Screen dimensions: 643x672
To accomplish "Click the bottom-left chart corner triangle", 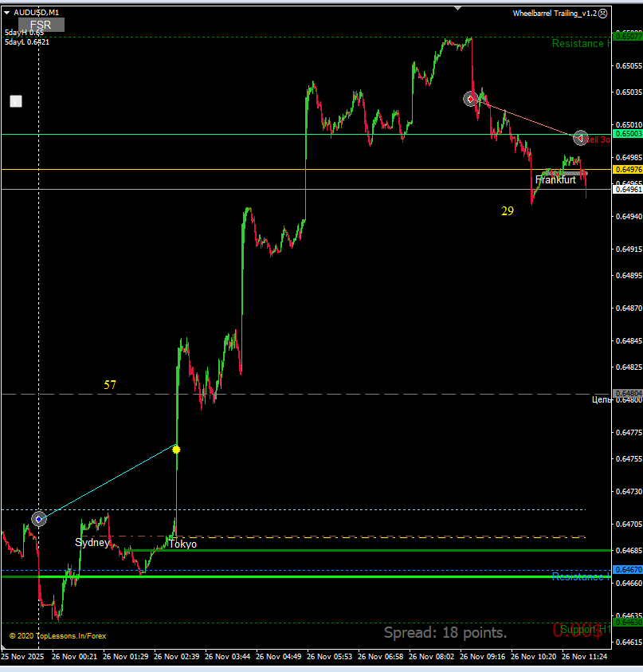I will click(4, 646).
